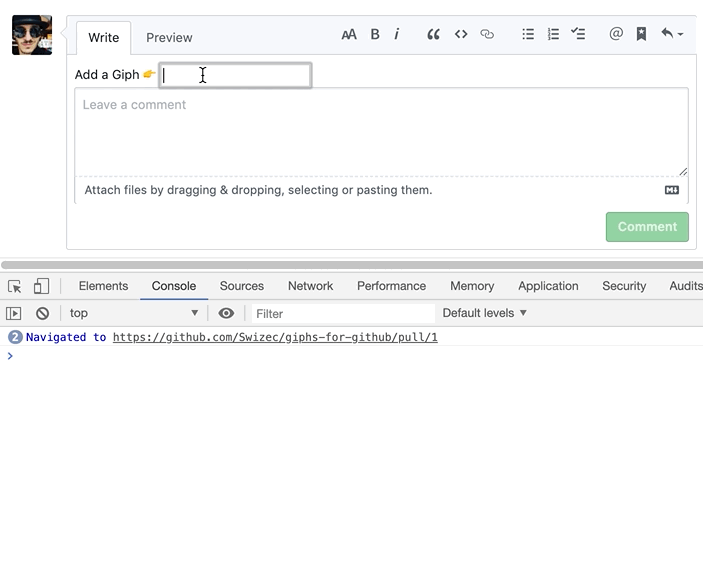Open the giphs-for-github pull request link
Screen dimensions: 703x576
[275, 338]
